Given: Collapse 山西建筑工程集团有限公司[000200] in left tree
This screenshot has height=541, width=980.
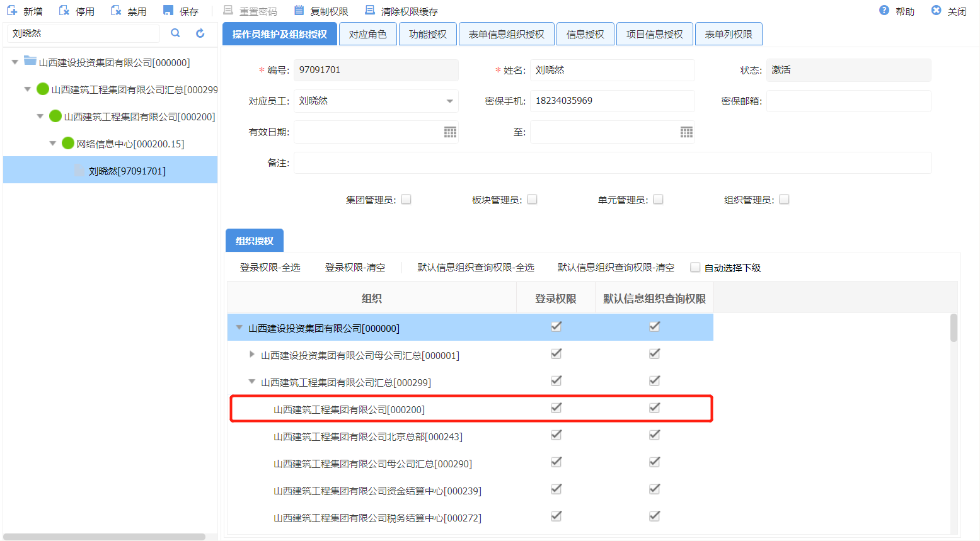Looking at the screenshot, I should point(40,117).
